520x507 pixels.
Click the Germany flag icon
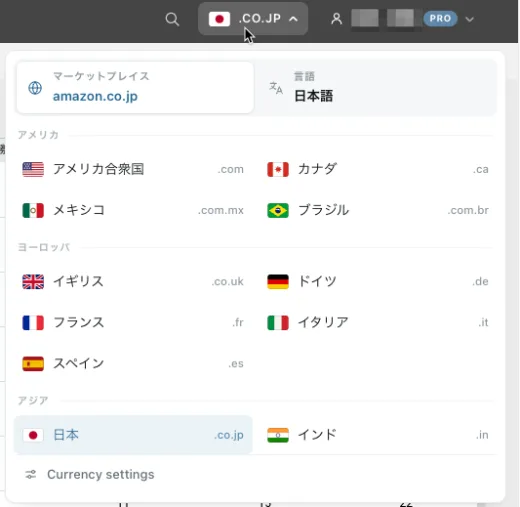pos(278,282)
